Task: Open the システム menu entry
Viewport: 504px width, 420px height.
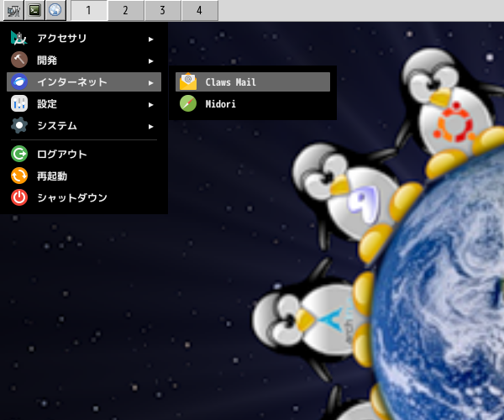Action: point(84,126)
